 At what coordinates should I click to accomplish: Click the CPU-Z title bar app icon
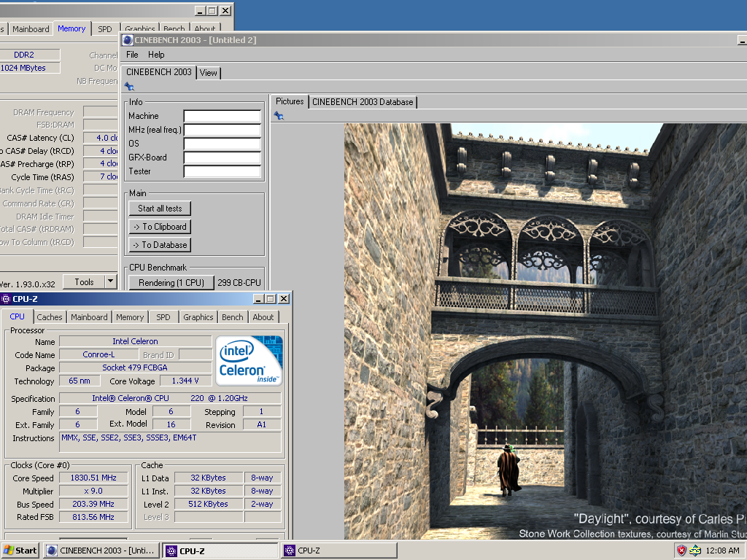pyautogui.click(x=5, y=299)
